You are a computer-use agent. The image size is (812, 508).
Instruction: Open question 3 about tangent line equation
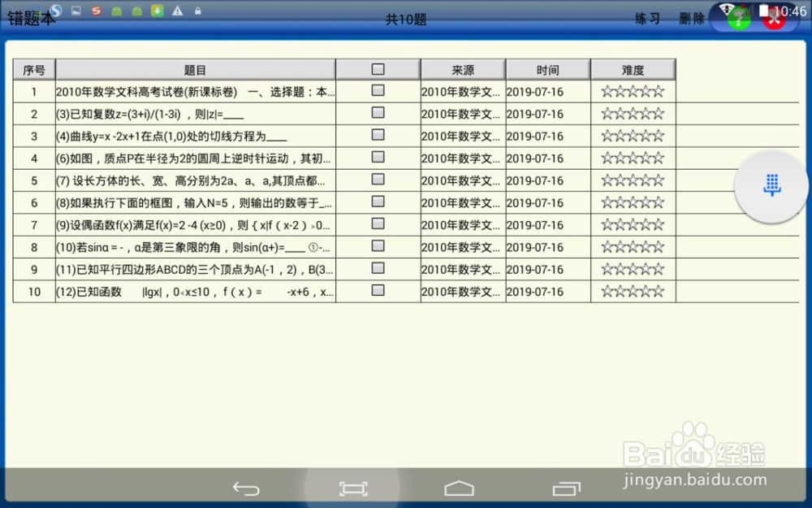pos(193,136)
